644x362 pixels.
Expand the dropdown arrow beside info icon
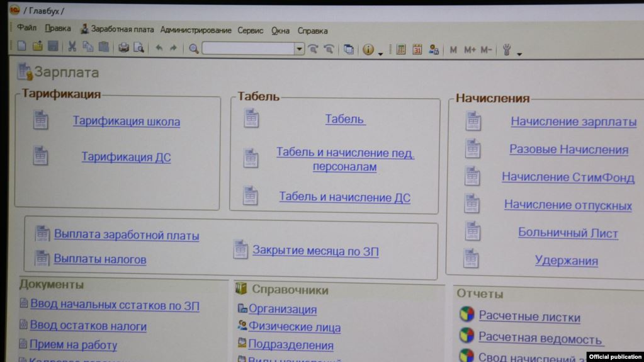(380, 54)
